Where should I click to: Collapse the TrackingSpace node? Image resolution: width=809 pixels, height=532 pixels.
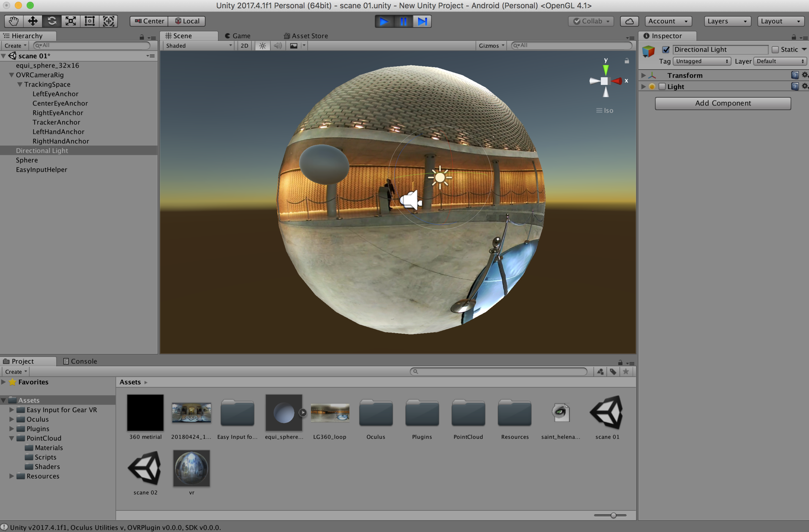click(x=20, y=84)
